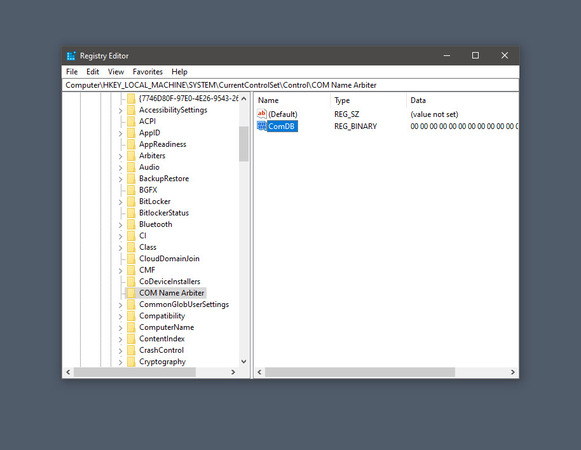The image size is (581, 450).
Task: Click the BitlockerStatus folder icon
Action: (131, 213)
